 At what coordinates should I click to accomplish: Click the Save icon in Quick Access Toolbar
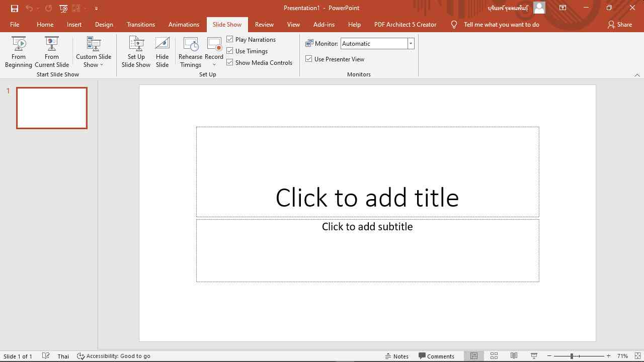pos(15,8)
